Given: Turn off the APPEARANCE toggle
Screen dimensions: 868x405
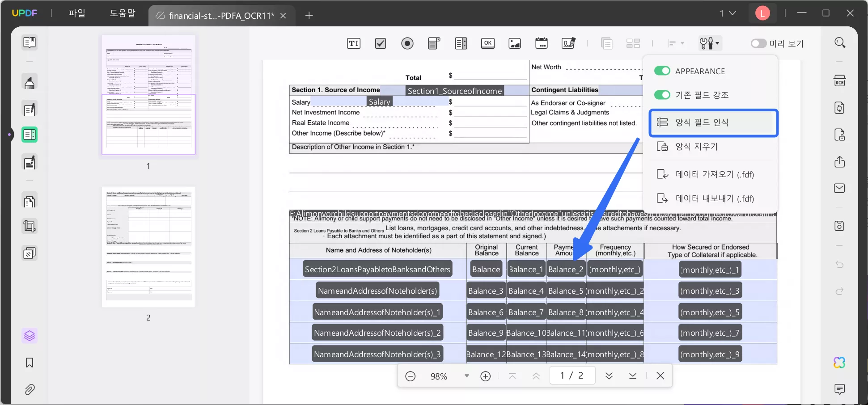Looking at the screenshot, I should tap(662, 71).
